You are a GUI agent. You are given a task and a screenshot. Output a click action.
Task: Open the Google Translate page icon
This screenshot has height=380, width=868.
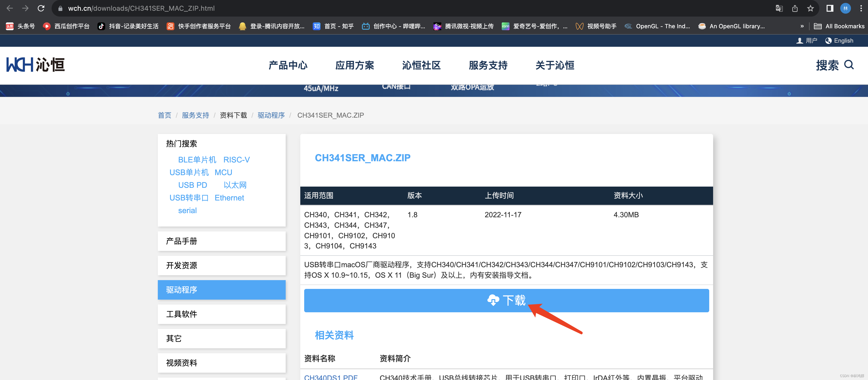coord(779,9)
